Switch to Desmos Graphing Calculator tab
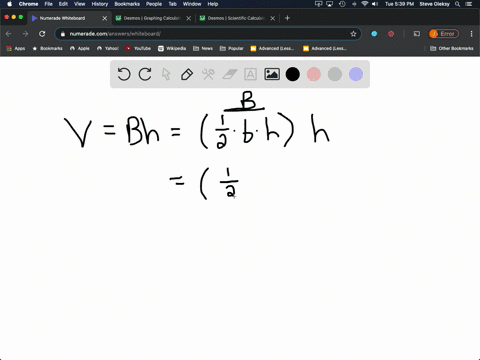 click(152, 18)
